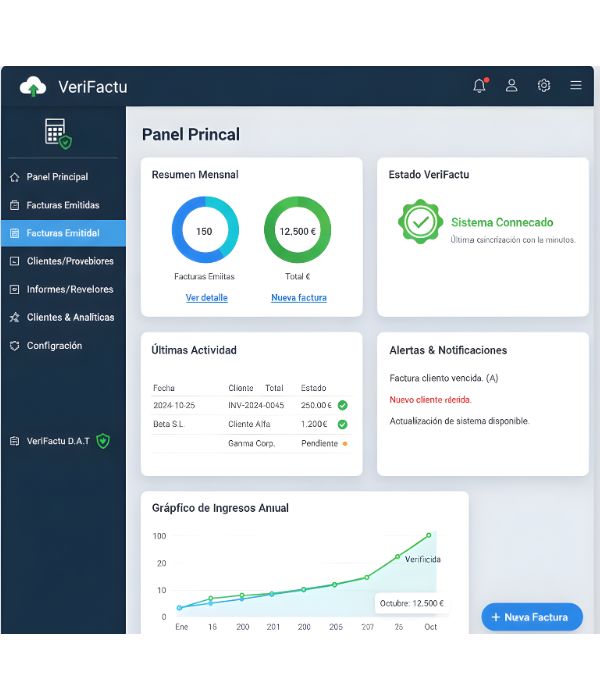Click the Octubre data point on chart
Screen dimensions: 600x700
tap(429, 536)
